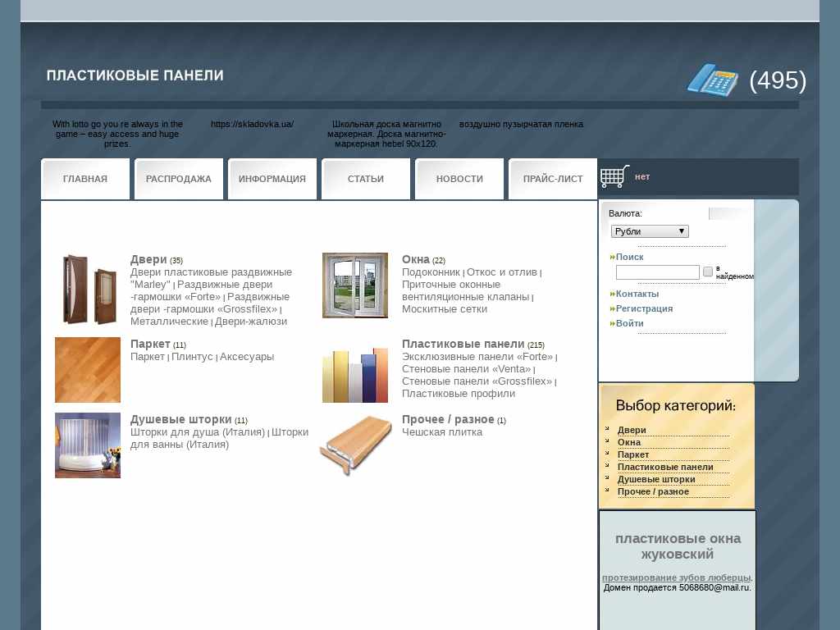Switch to the РАСПРОДАЖА tab

coord(179,179)
